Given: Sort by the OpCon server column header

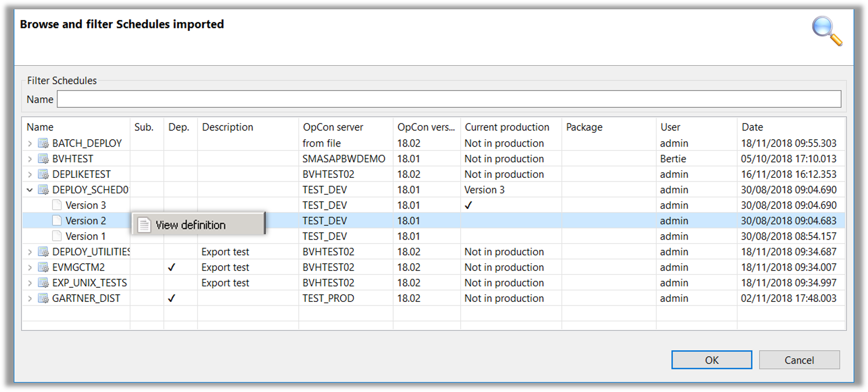Looking at the screenshot, I should click(x=346, y=127).
